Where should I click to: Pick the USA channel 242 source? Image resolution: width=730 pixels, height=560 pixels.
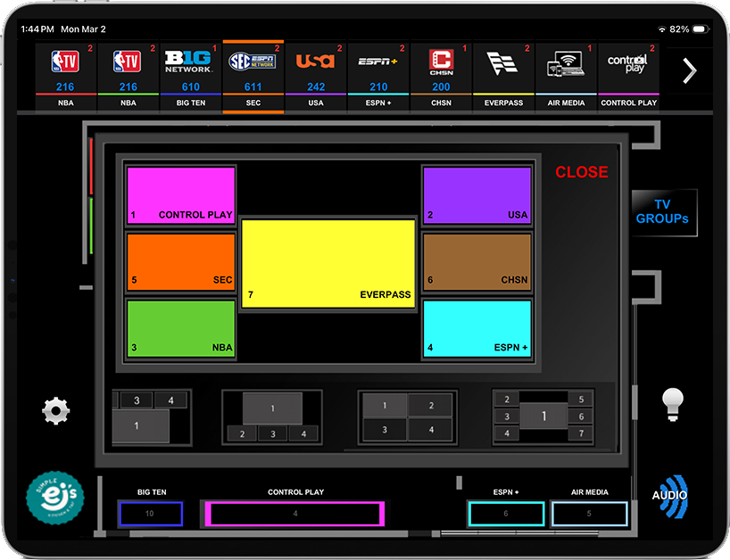[x=316, y=77]
